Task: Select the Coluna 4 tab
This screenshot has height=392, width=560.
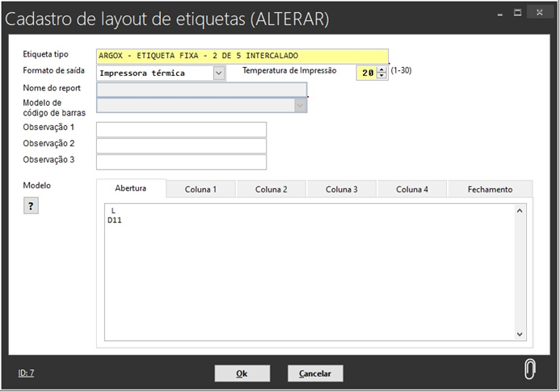Action: pos(412,189)
